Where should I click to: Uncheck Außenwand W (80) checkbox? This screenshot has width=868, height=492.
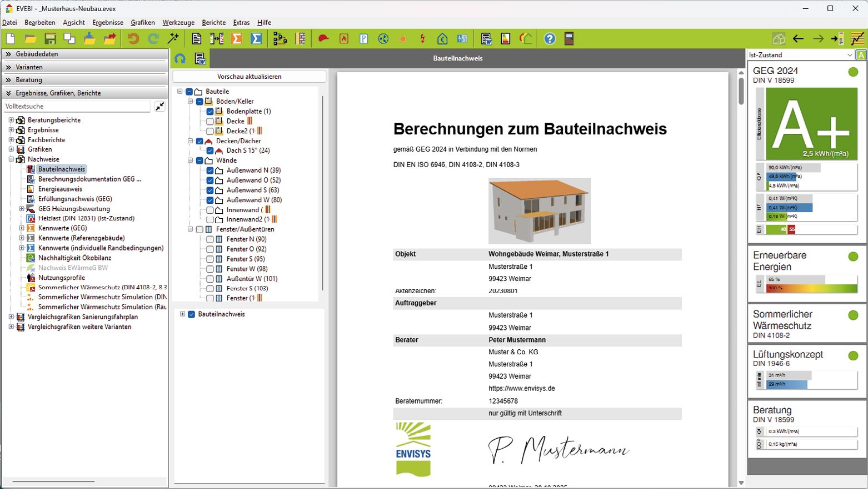[210, 200]
